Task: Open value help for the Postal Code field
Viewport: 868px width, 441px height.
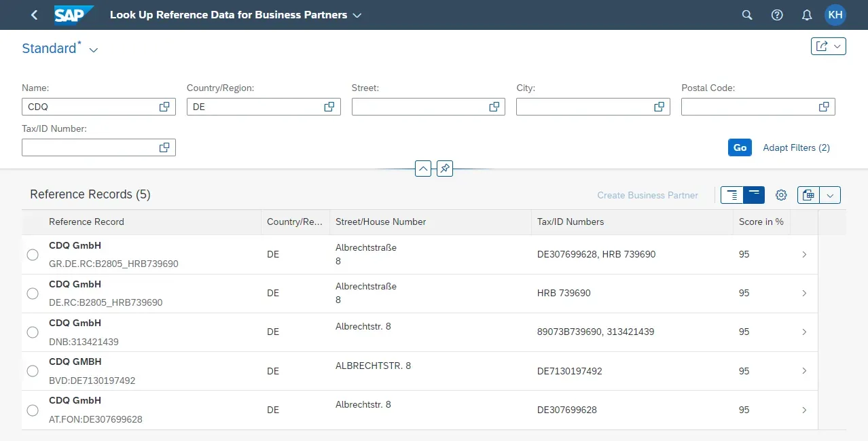Action: 824,107
